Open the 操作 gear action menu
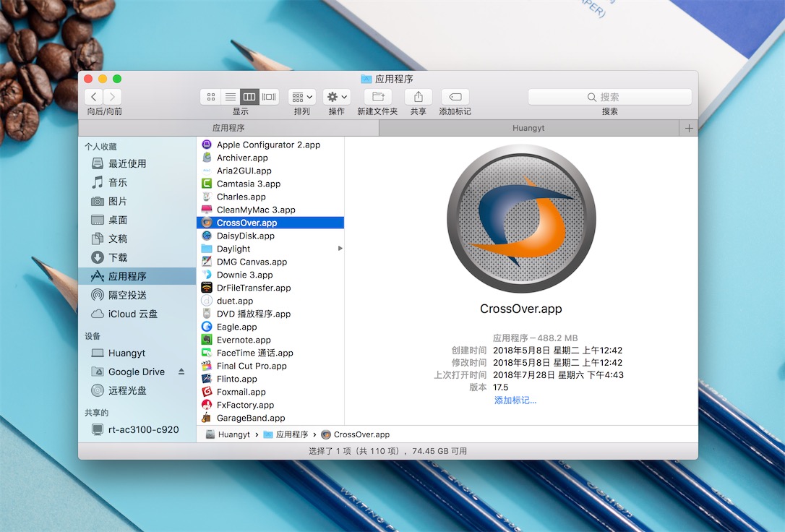This screenshot has width=785, height=532. click(x=336, y=97)
